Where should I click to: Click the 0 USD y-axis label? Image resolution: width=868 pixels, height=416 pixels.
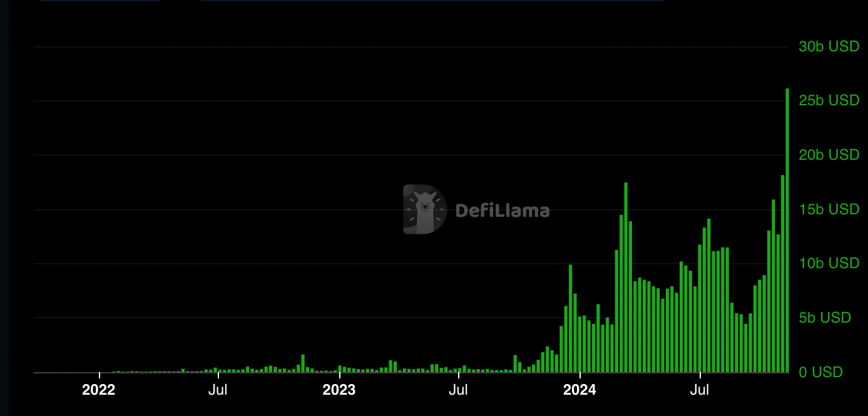tap(821, 372)
